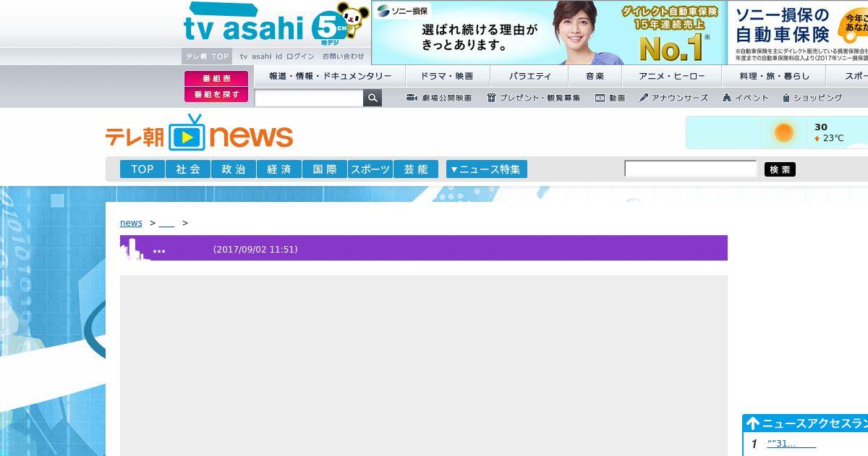Screen dimensions: 868x456
Task: Open the テレ朝 TOP tab
Action: pyautogui.click(x=207, y=56)
